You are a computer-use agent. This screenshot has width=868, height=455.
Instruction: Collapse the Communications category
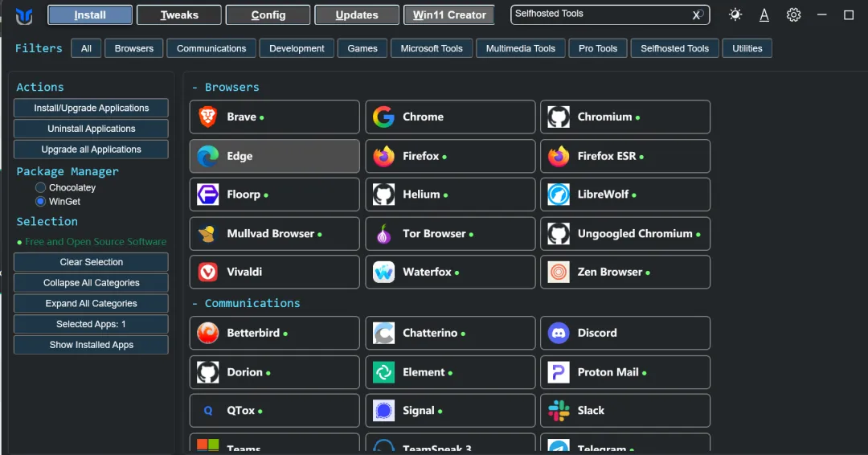tap(246, 303)
